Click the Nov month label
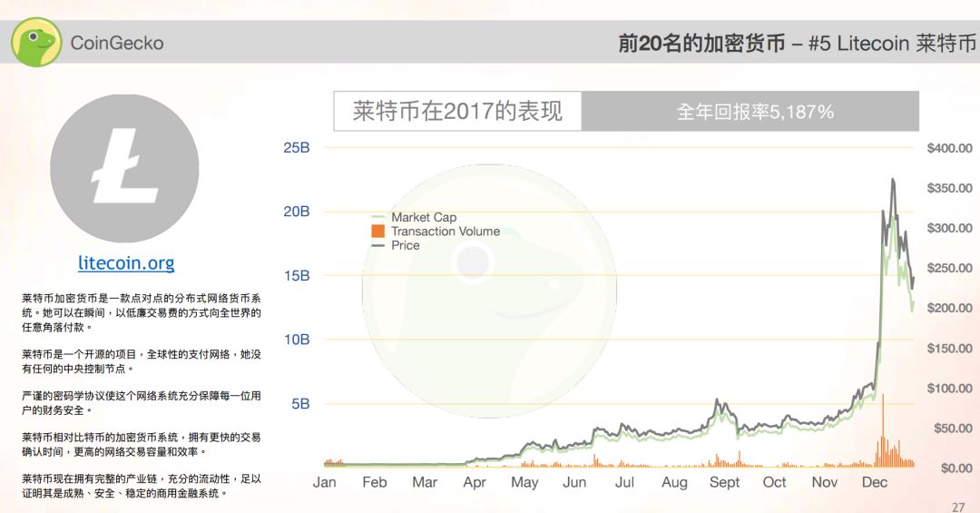 824,482
